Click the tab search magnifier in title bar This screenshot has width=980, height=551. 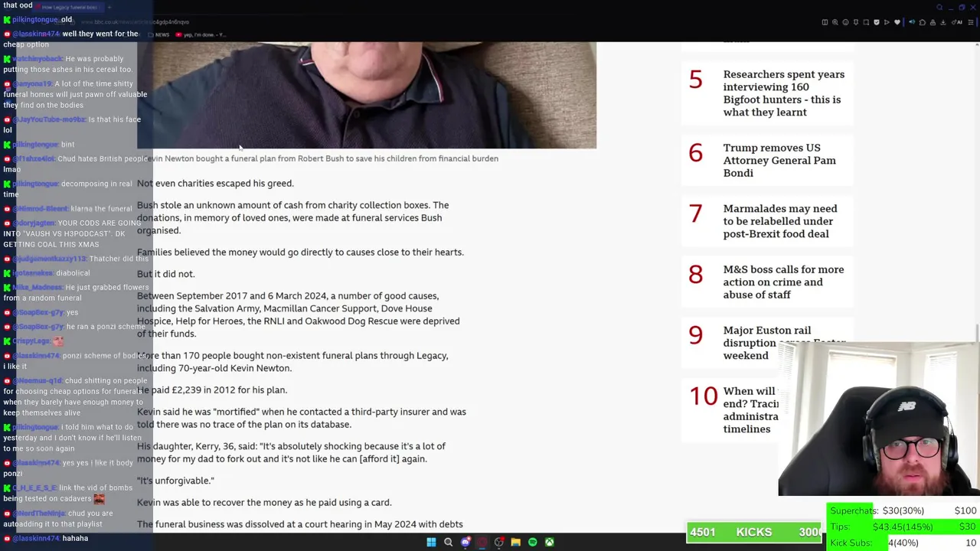pos(939,8)
